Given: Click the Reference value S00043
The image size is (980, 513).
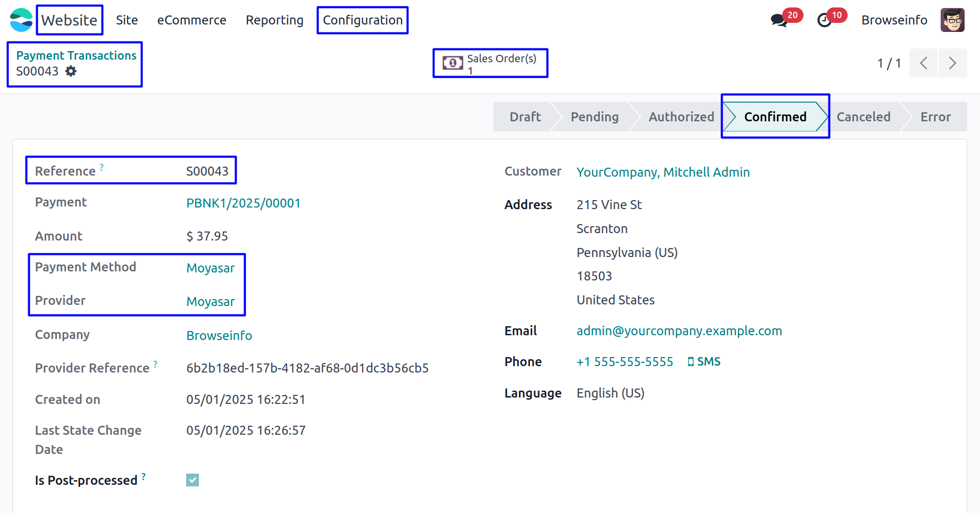Looking at the screenshot, I should [207, 171].
